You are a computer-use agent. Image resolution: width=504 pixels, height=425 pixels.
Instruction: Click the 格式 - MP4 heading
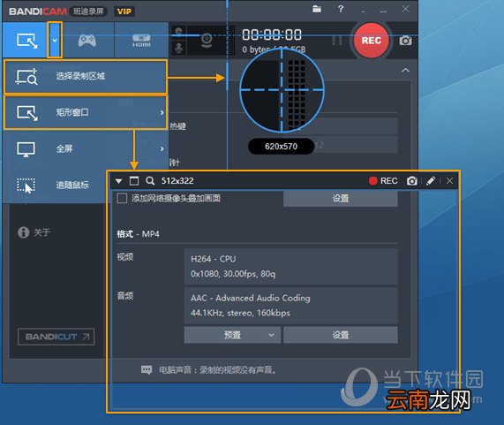[138, 234]
